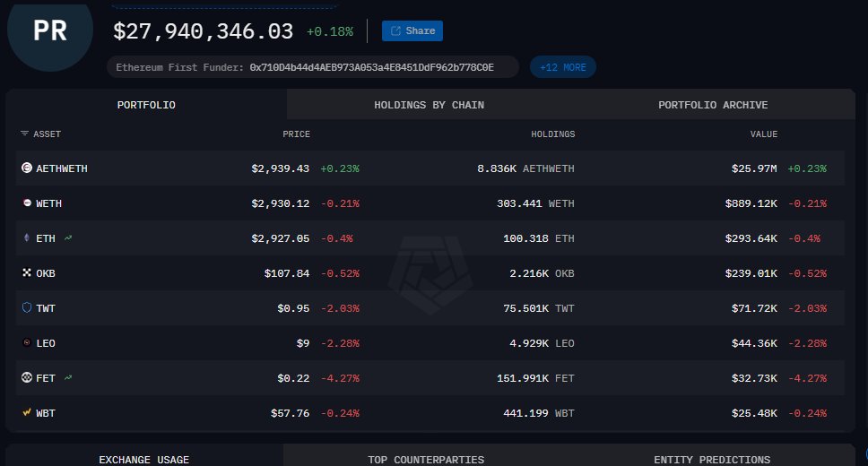Open the trend chart icon beside ETH

[x=68, y=238]
